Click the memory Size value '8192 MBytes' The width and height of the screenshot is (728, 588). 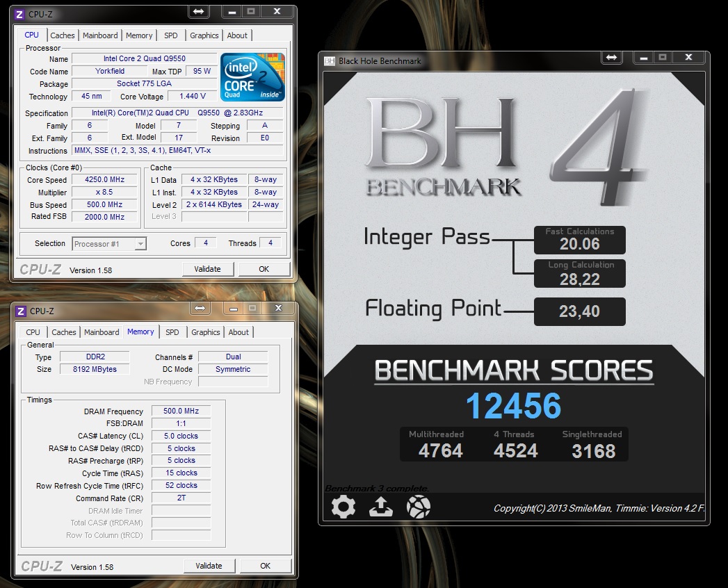click(95, 370)
